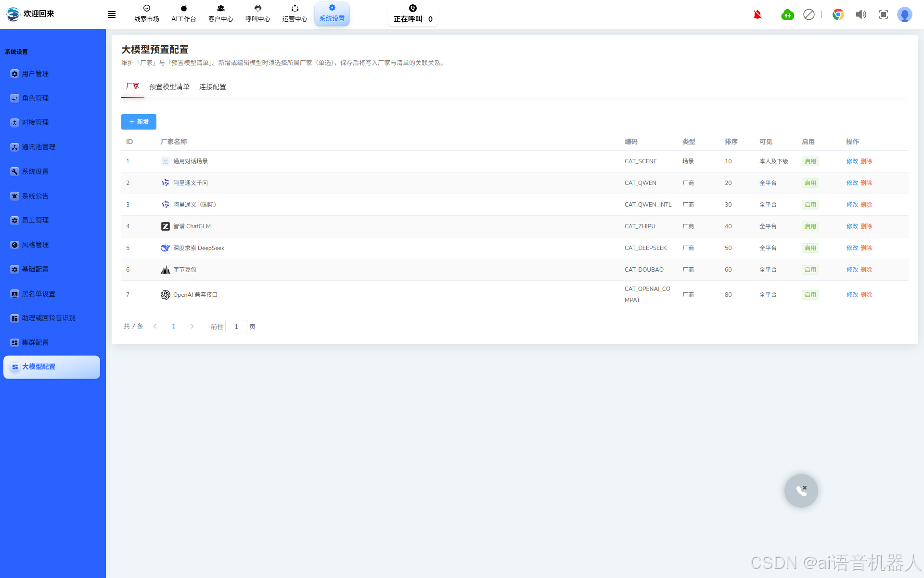Click the circle-slash status icon
Screen dimensions: 924x578
coord(809,14)
